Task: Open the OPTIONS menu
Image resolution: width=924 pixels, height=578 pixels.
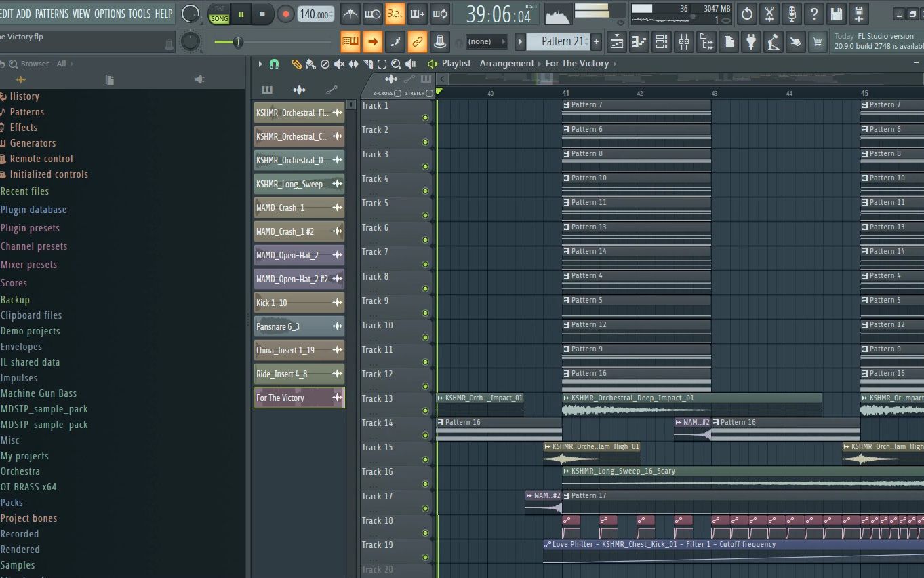Action: click(110, 14)
